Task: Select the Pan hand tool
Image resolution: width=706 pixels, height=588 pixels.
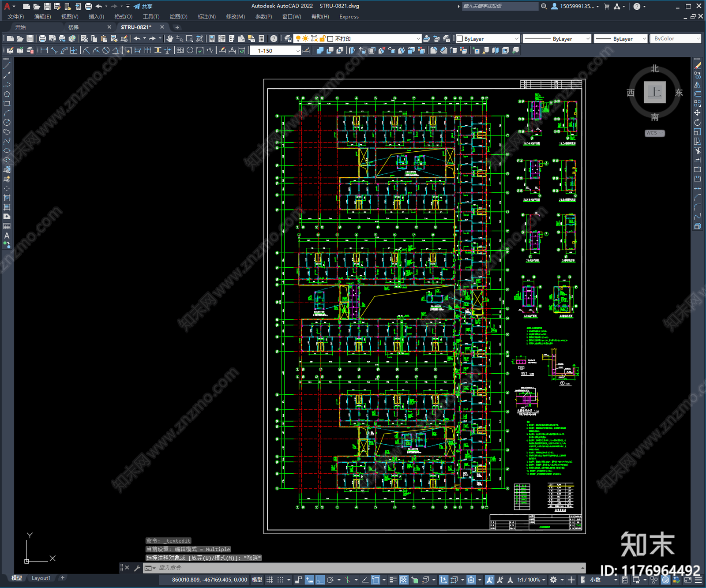Action: (169, 39)
